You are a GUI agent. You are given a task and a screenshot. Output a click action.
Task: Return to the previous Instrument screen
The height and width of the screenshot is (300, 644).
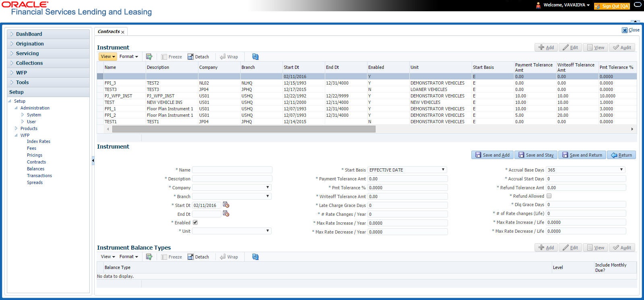tap(621, 155)
